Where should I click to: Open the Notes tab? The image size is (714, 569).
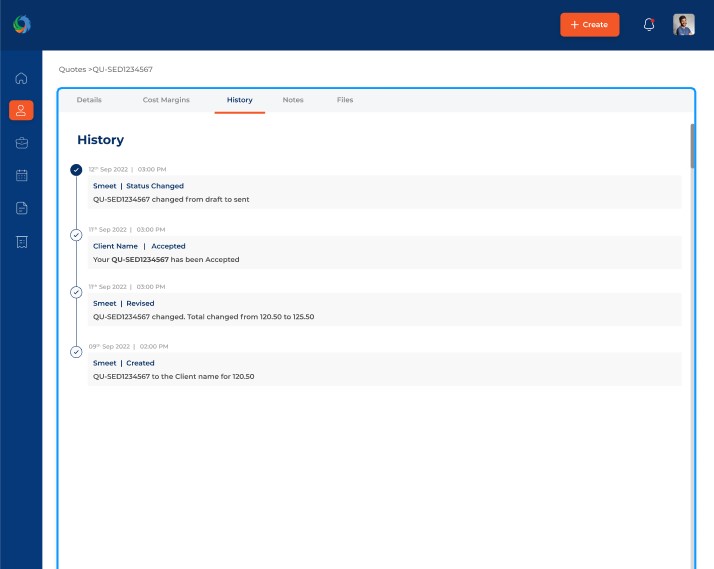[293, 100]
